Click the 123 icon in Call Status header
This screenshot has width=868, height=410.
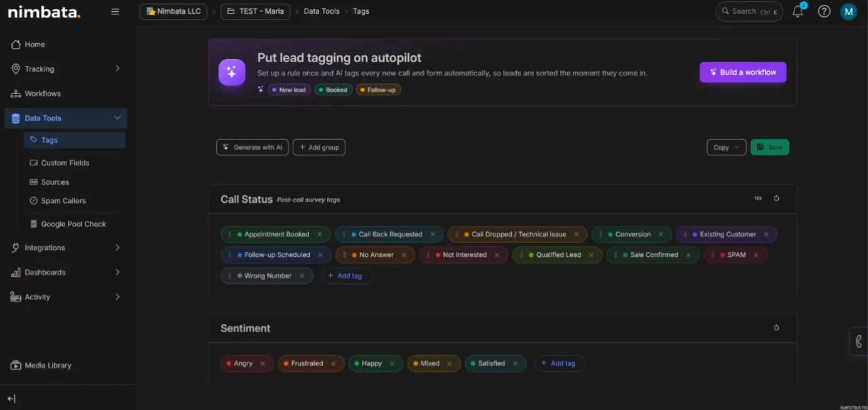[757, 198]
